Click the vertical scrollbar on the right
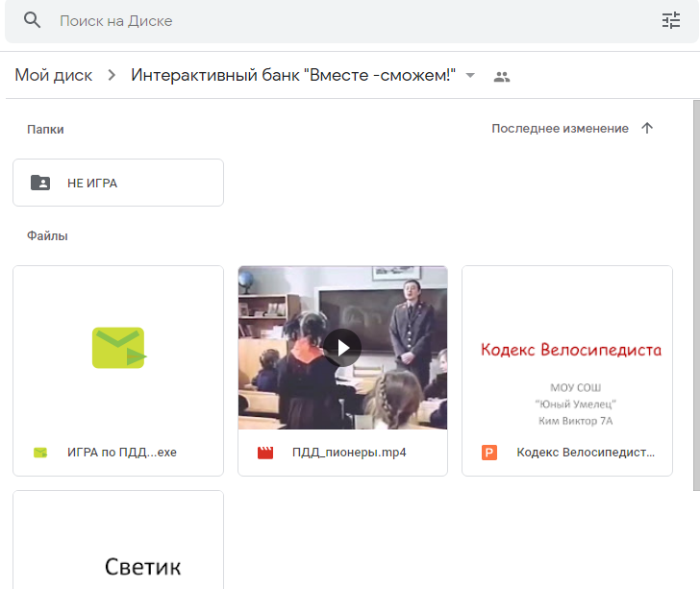Image resolution: width=700 pixels, height=589 pixels. tap(695, 288)
